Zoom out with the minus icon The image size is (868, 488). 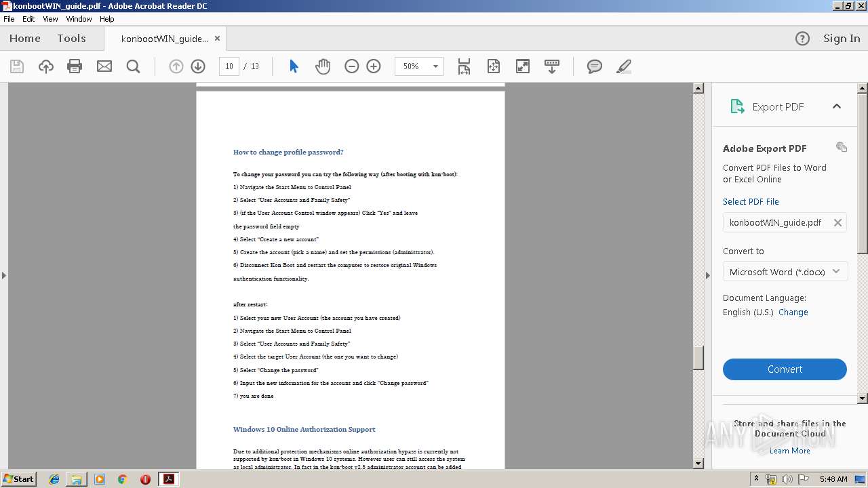click(x=351, y=66)
